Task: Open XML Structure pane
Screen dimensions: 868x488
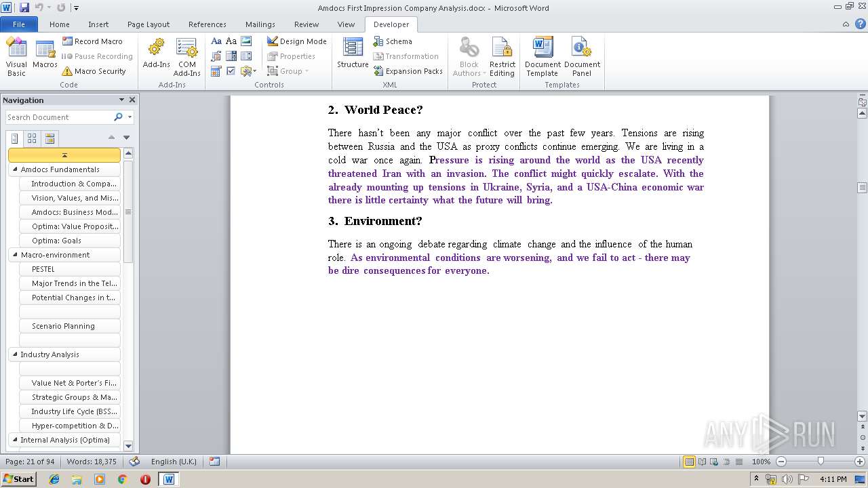Action: [x=353, y=54]
